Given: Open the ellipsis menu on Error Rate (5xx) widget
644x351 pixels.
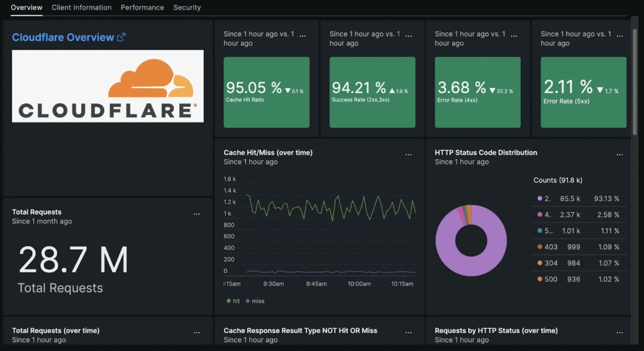Looking at the screenshot, I should (619, 35).
